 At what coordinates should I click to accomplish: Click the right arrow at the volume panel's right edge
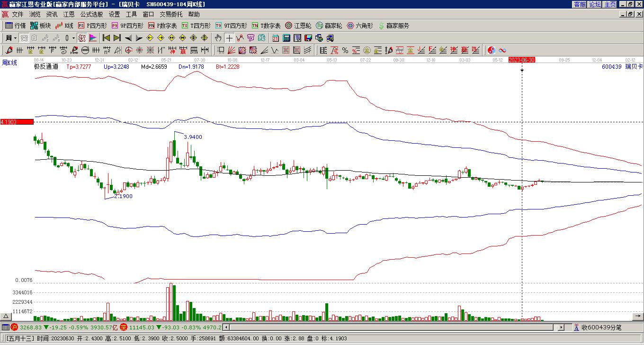638,317
